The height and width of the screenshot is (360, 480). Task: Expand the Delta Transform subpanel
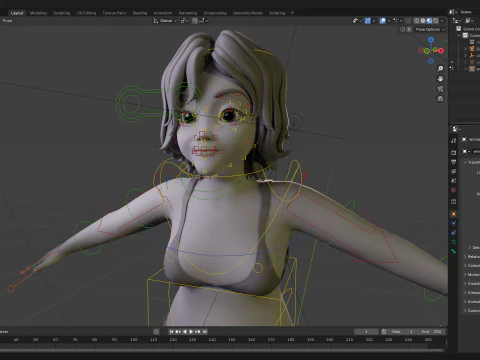[x=470, y=247]
